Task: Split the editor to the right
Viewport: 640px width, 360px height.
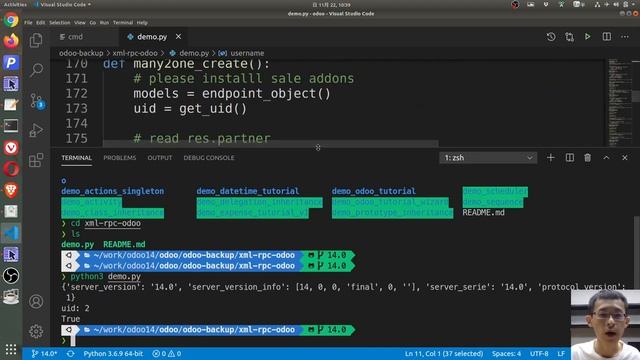Action: 607,37
